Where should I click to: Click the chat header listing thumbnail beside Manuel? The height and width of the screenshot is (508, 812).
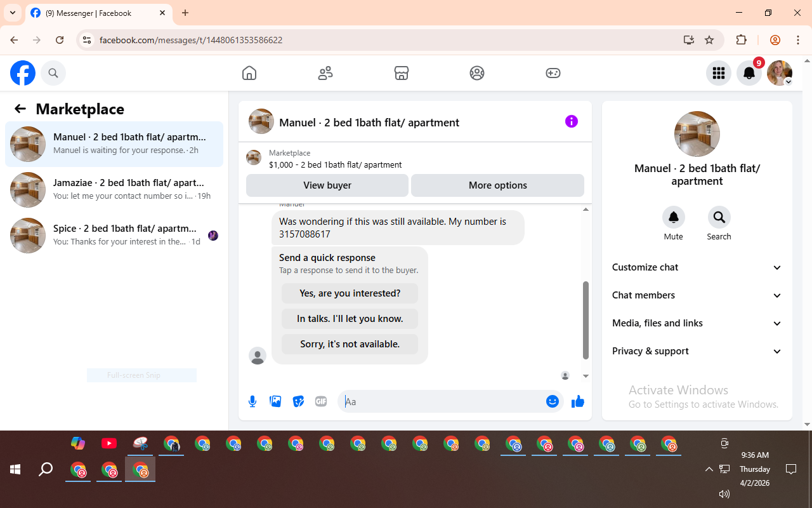click(x=261, y=121)
